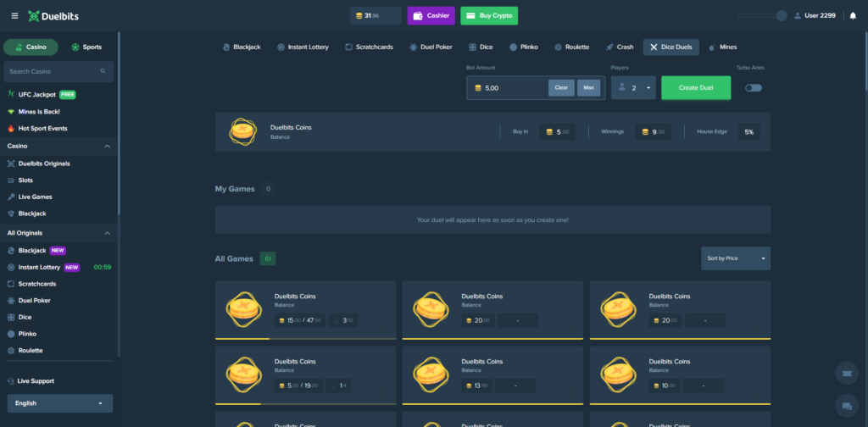The width and height of the screenshot is (868, 427).
Task: Click the Duelbits logo
Action: pos(53,16)
